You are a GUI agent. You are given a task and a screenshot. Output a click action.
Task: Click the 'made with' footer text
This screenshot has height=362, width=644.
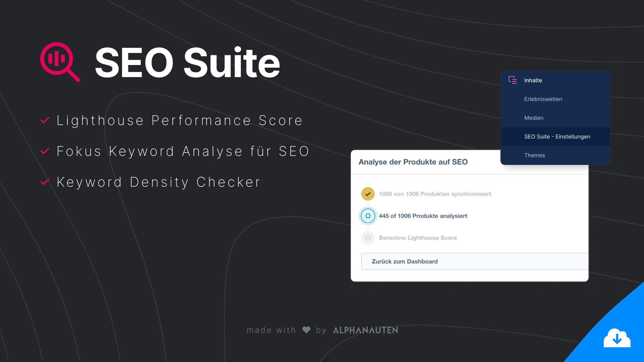271,330
